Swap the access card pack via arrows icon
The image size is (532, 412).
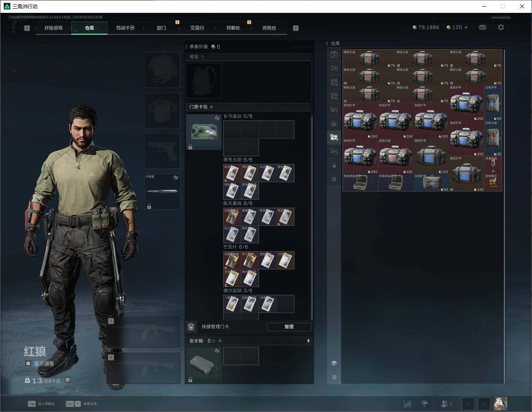(x=217, y=118)
